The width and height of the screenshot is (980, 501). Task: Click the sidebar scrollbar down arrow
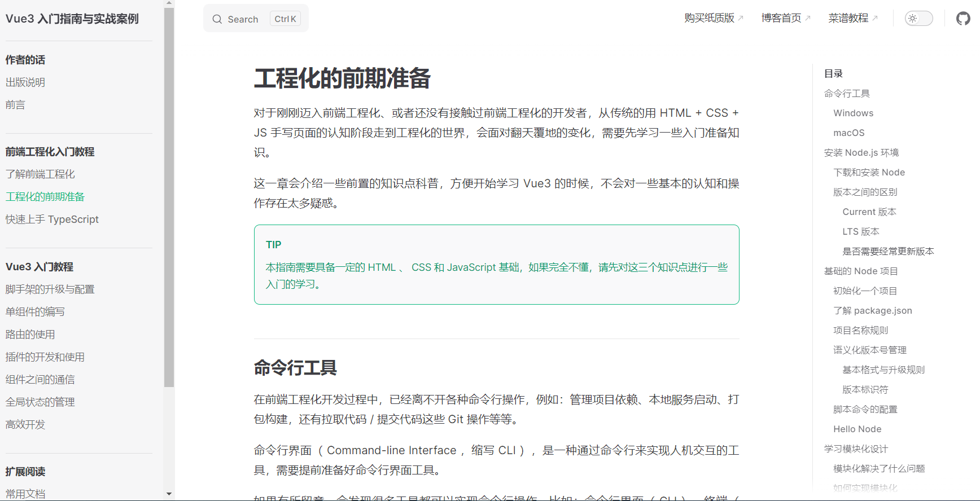pos(169,494)
